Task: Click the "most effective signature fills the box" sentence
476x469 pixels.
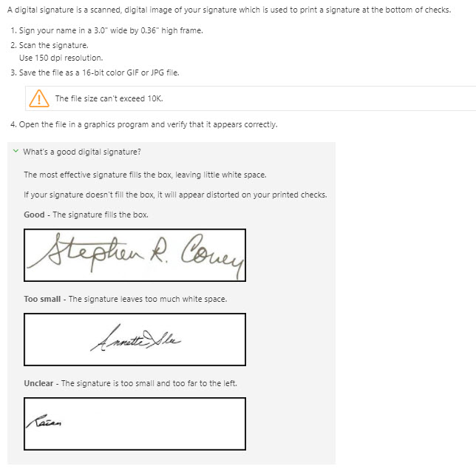Action: tap(145, 175)
